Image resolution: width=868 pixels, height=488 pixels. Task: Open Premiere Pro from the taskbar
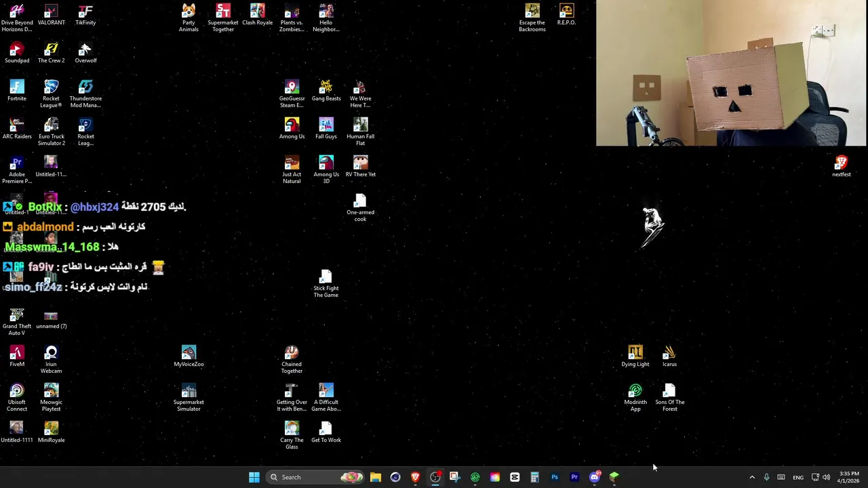(x=574, y=477)
